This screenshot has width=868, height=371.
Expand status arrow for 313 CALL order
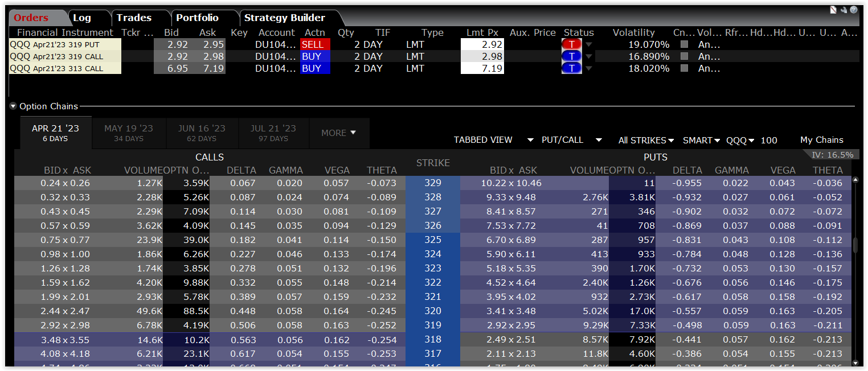(x=589, y=69)
